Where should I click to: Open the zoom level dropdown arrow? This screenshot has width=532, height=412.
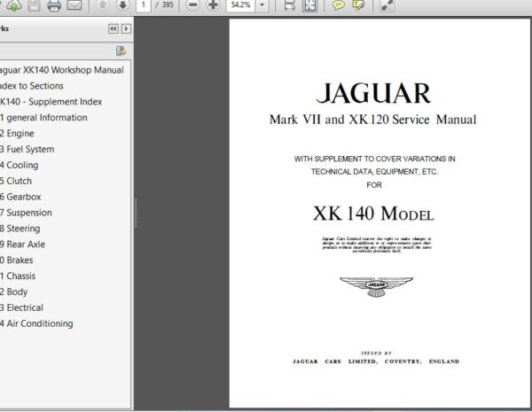(262, 5)
